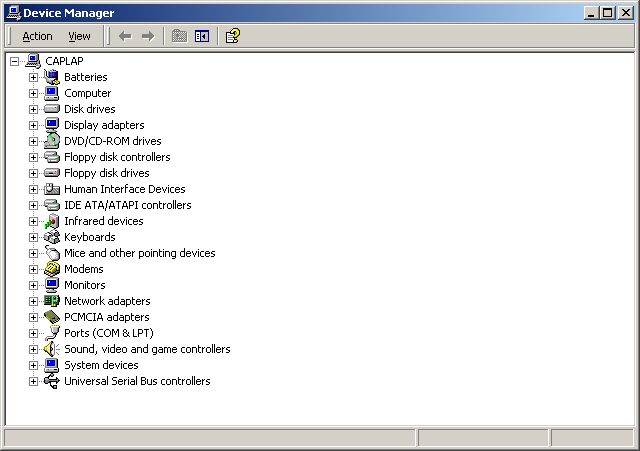Screen dimensions: 640x451
Task: Click the Up one level folder icon
Action: (179, 36)
